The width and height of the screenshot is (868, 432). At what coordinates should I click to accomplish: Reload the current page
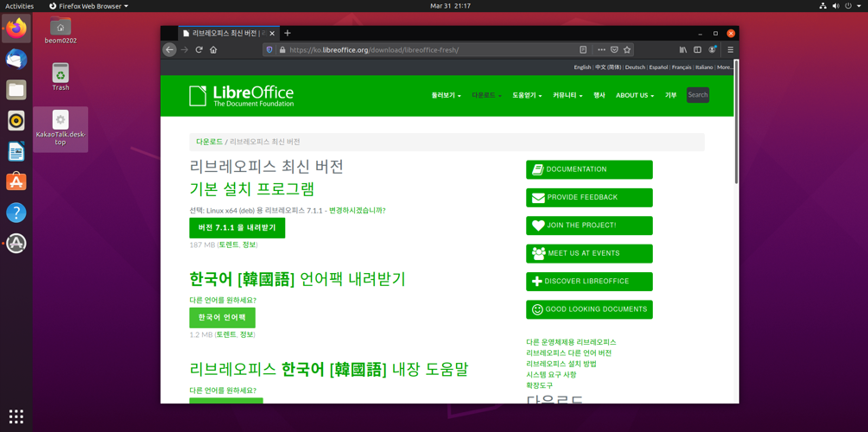point(199,49)
